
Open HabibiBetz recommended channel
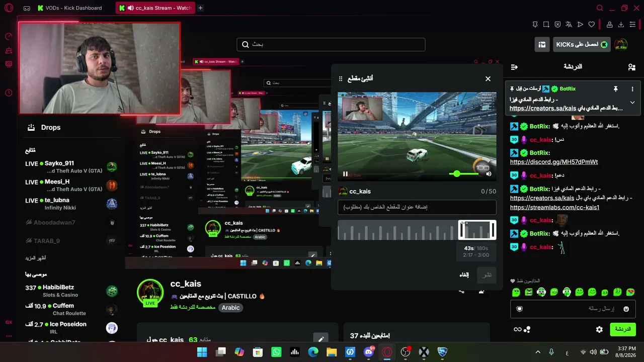(71, 291)
